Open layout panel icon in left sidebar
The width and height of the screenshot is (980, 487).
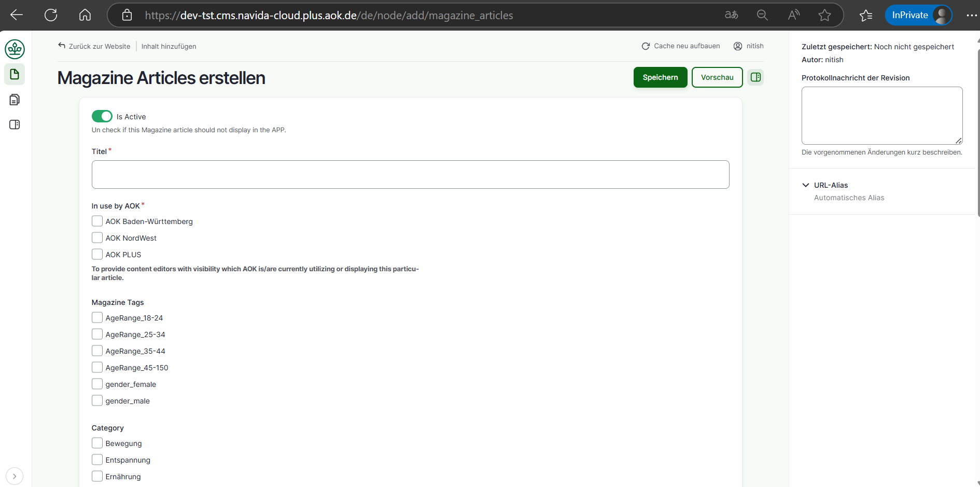coord(15,124)
